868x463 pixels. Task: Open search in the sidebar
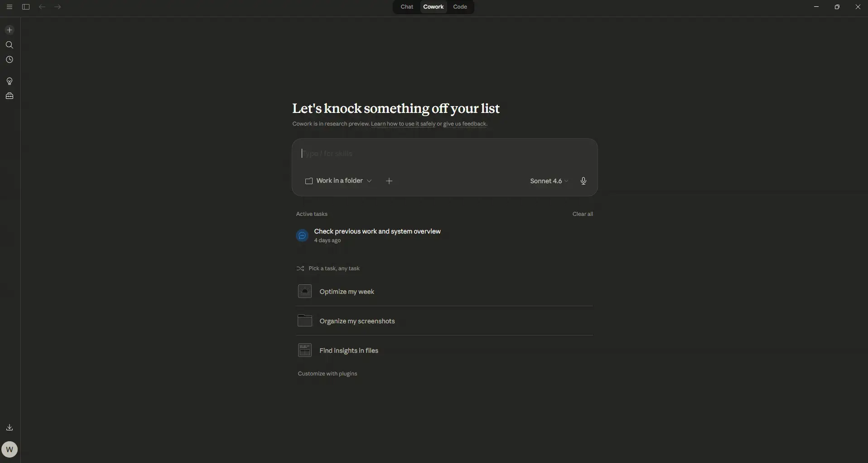10,45
